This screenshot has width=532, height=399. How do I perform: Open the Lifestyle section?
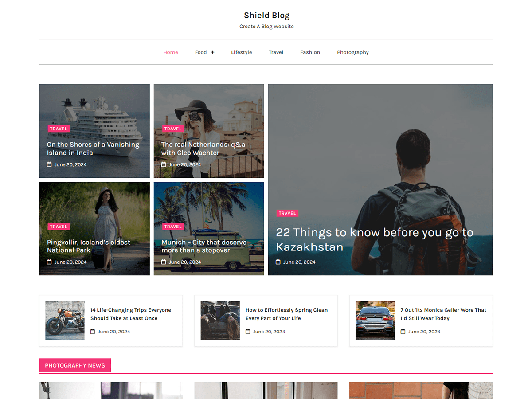(x=241, y=52)
